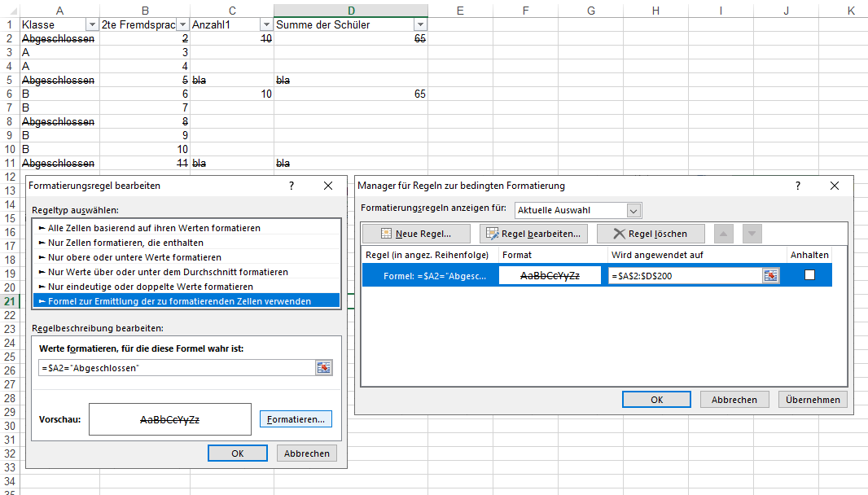
Task: Click the move rule up arrow icon
Action: 723,233
